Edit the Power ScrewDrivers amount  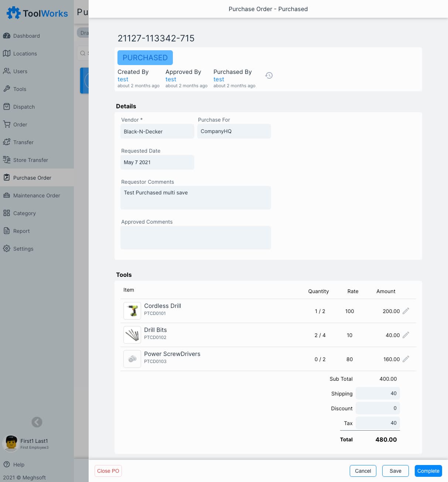(x=406, y=359)
